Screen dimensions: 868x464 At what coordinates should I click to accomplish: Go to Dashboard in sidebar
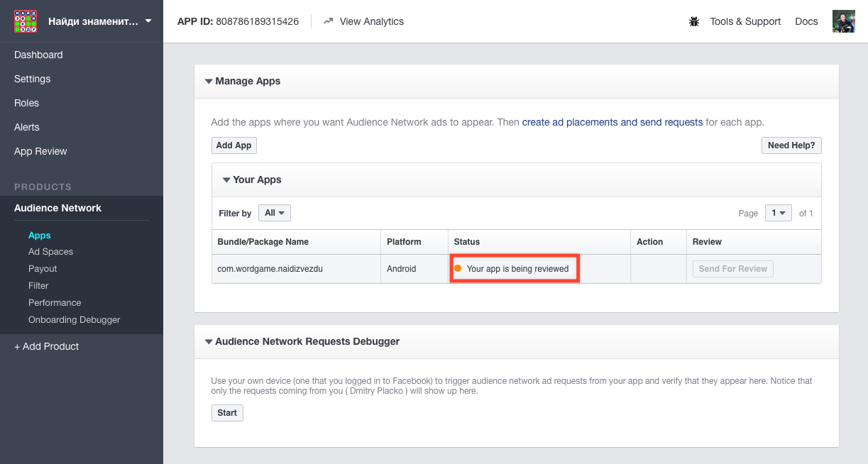(38, 55)
